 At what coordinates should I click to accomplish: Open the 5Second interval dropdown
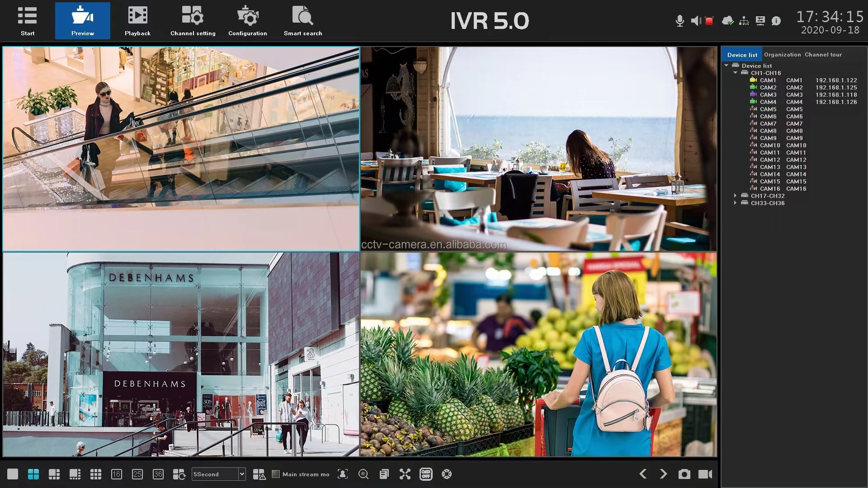click(x=242, y=474)
